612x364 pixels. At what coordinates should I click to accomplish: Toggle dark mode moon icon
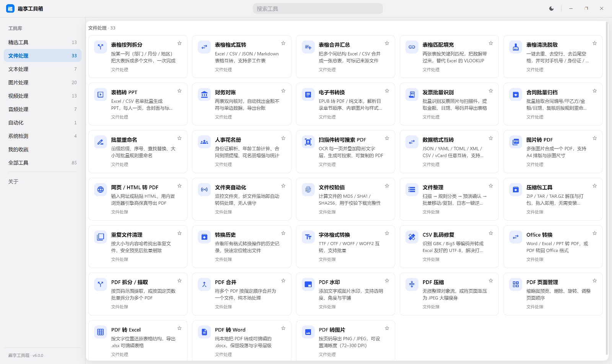551,8
